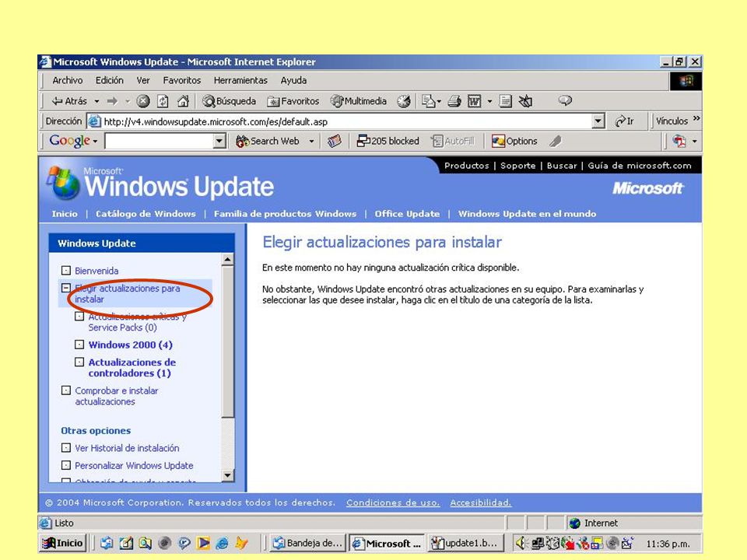Screen dimensions: 747x560
Task: Open forward button history dropdown arrow
Action: (x=127, y=101)
